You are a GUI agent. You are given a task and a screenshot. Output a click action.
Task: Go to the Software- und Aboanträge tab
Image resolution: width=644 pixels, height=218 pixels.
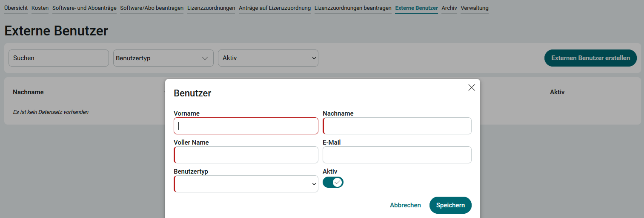84,8
